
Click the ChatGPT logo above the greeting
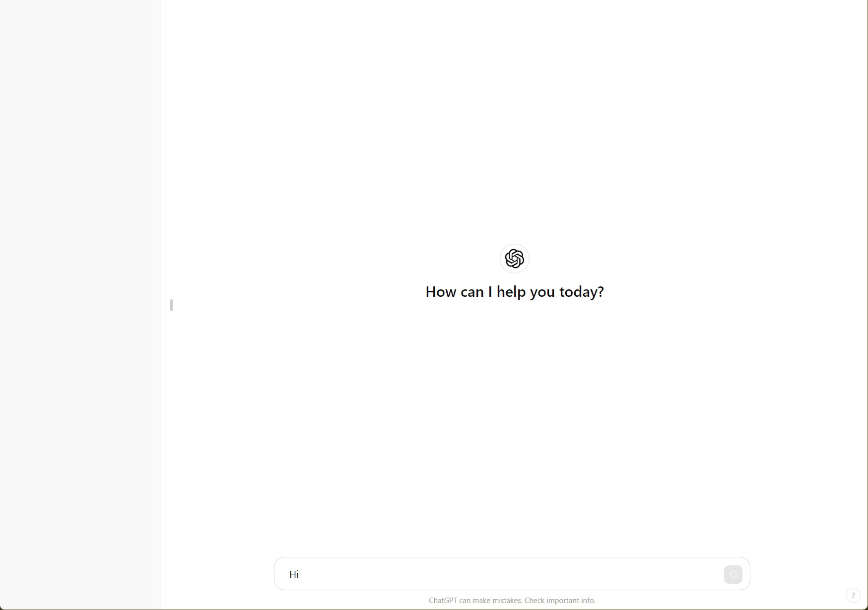point(514,259)
